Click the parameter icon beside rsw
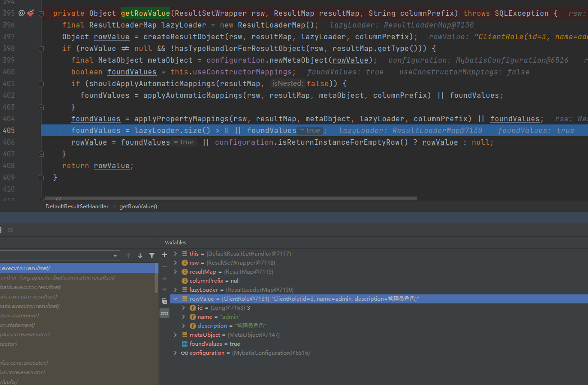The width and height of the screenshot is (588, 385). coord(185,263)
